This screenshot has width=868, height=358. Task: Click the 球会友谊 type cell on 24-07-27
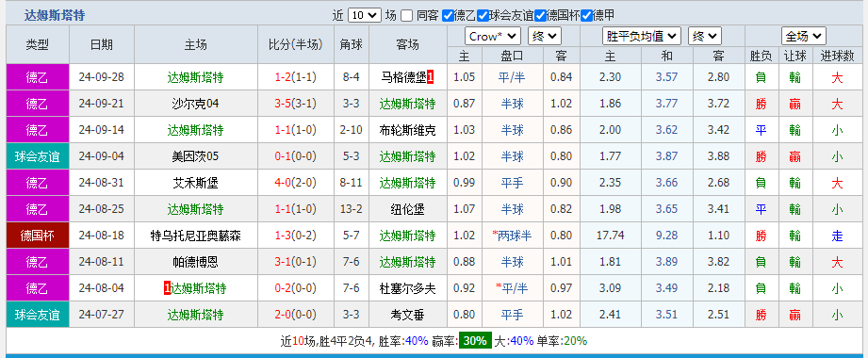[38, 315]
